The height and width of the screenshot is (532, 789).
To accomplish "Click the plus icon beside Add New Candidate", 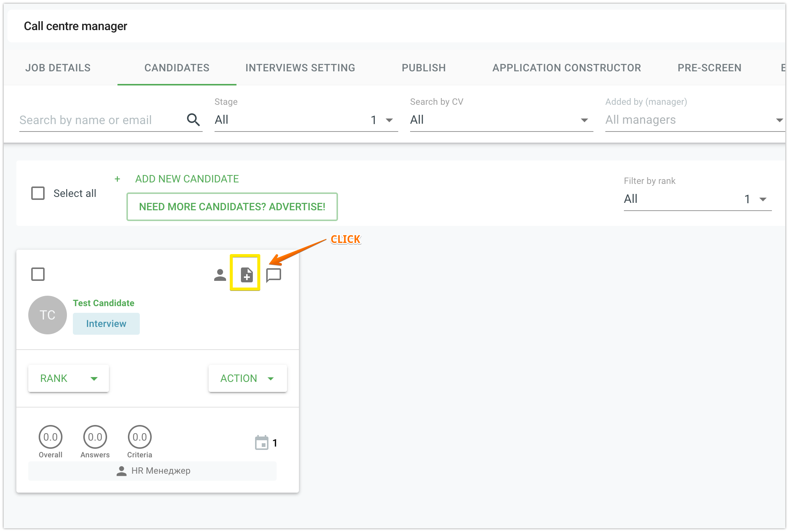I will [117, 179].
